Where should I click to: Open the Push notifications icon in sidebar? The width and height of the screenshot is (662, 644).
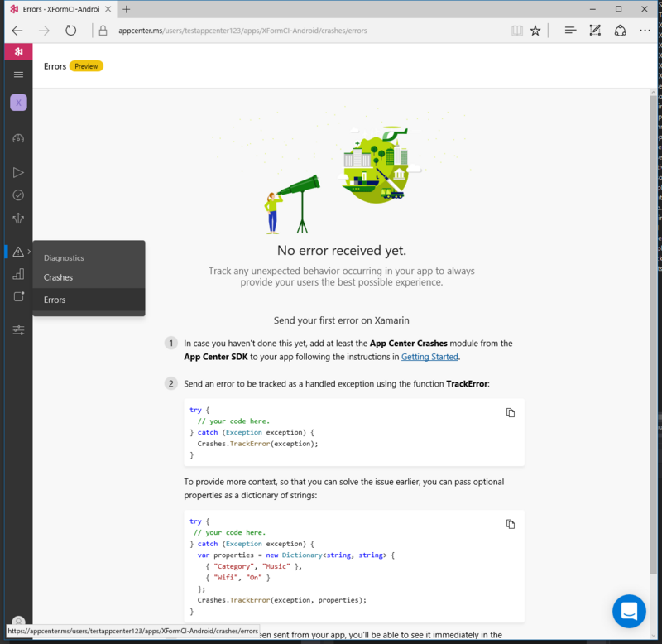pos(18,296)
